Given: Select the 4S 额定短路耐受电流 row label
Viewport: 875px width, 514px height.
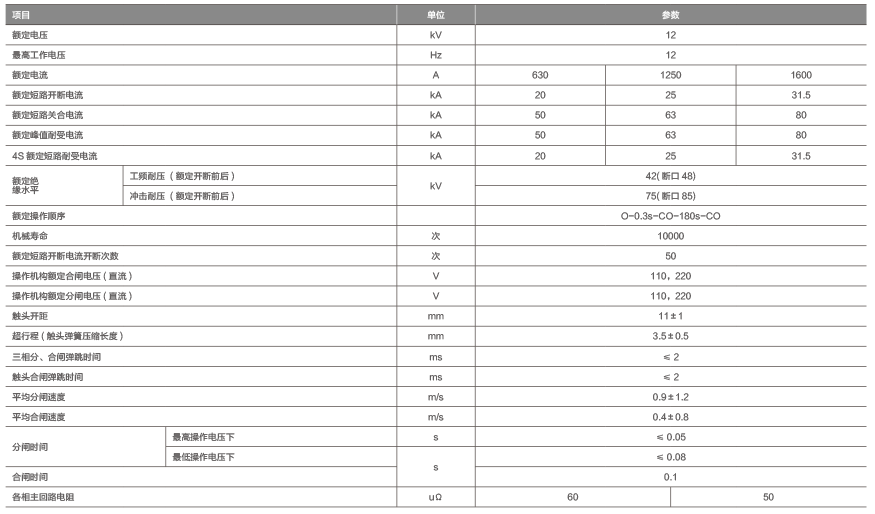Looking at the screenshot, I should [x=55, y=156].
